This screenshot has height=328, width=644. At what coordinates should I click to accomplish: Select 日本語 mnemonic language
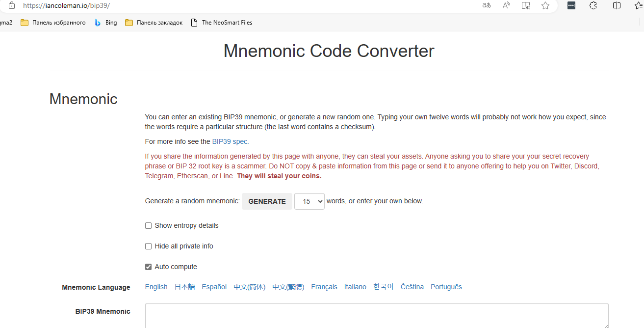[x=185, y=287]
